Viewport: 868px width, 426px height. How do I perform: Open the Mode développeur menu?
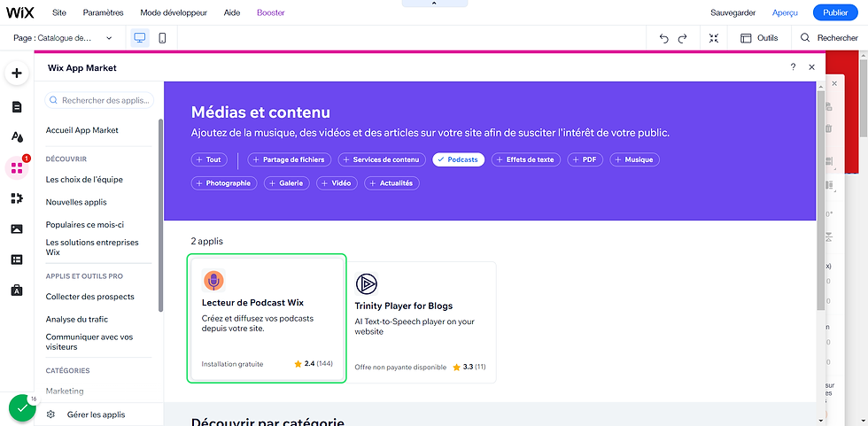(174, 12)
